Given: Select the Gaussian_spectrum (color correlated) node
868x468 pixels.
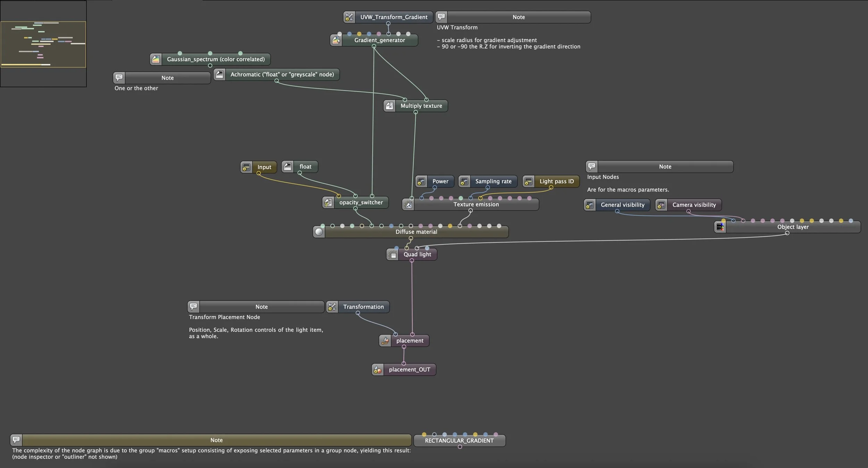Looking at the screenshot, I should [x=215, y=59].
